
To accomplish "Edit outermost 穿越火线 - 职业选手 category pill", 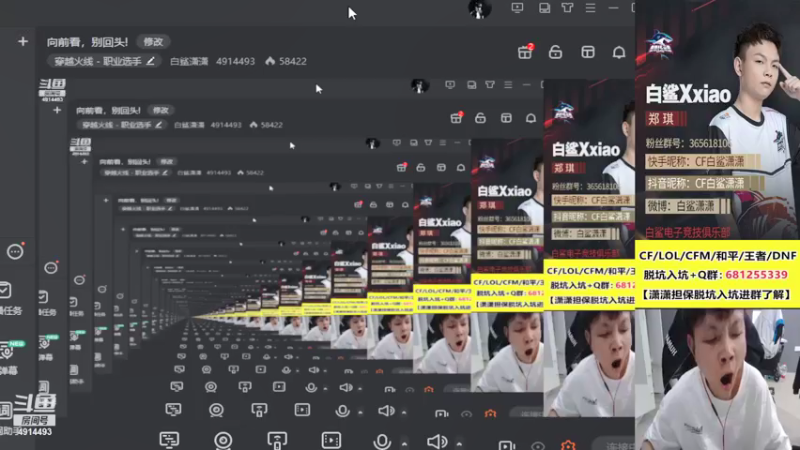I will click(x=104, y=61).
